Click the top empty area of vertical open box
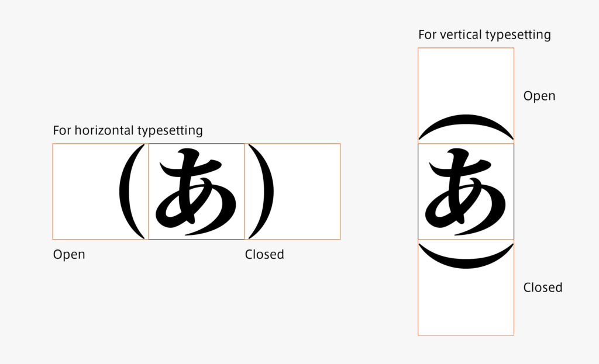This screenshot has width=599, height=364. click(x=466, y=81)
